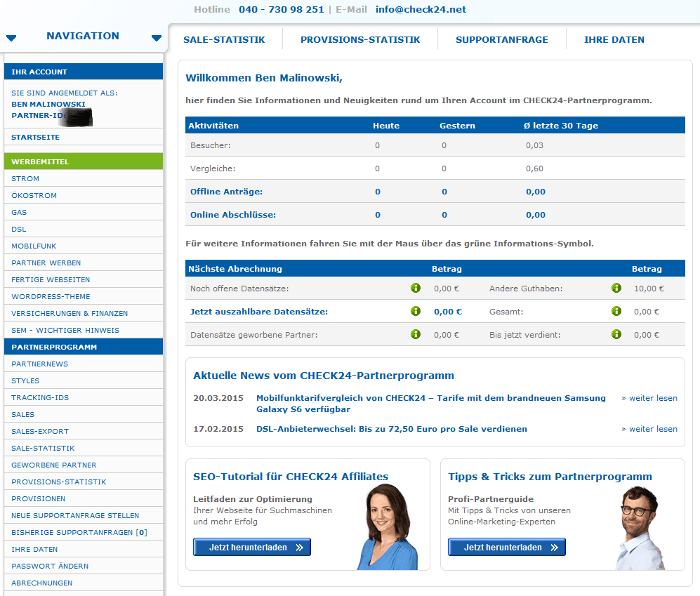Click the hotline number 040 - 730 98 251

[x=282, y=9]
